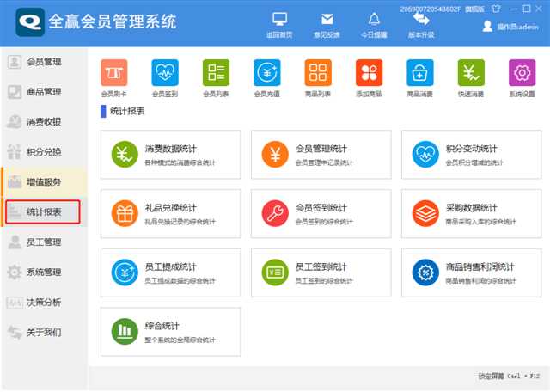
Task: Click the skin shirt icon in title bar
Action: click(x=496, y=9)
